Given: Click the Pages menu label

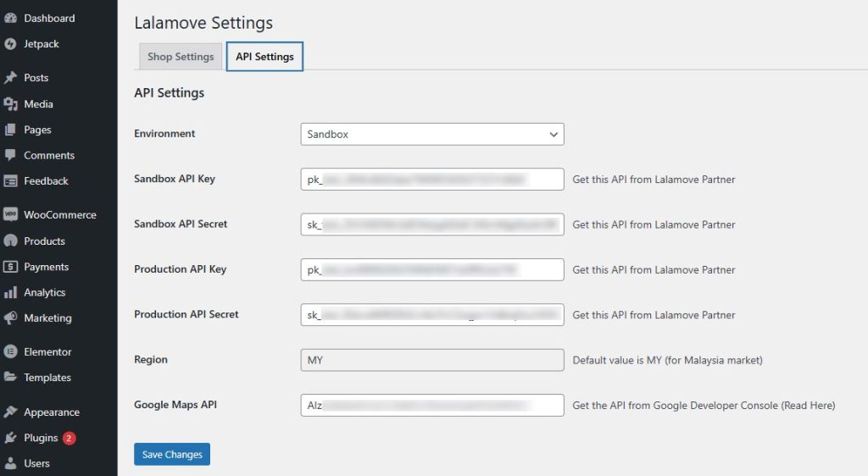Looking at the screenshot, I should (x=37, y=130).
